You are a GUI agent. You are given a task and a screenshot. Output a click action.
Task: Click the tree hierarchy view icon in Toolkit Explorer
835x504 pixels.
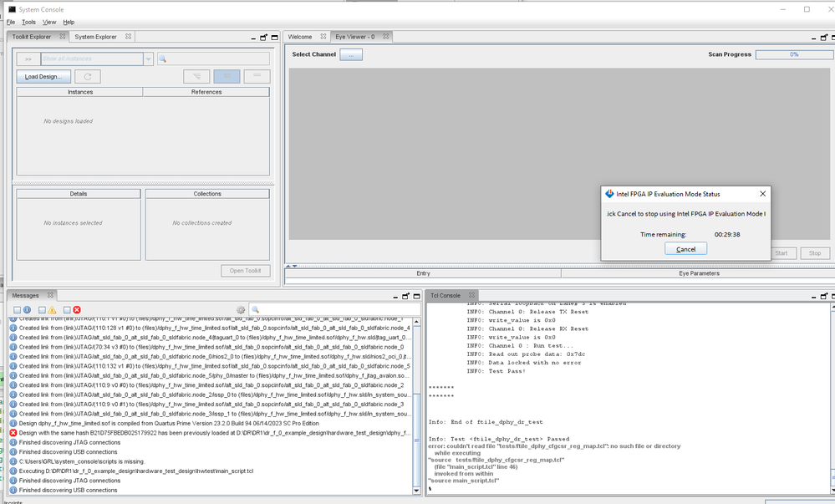click(196, 76)
